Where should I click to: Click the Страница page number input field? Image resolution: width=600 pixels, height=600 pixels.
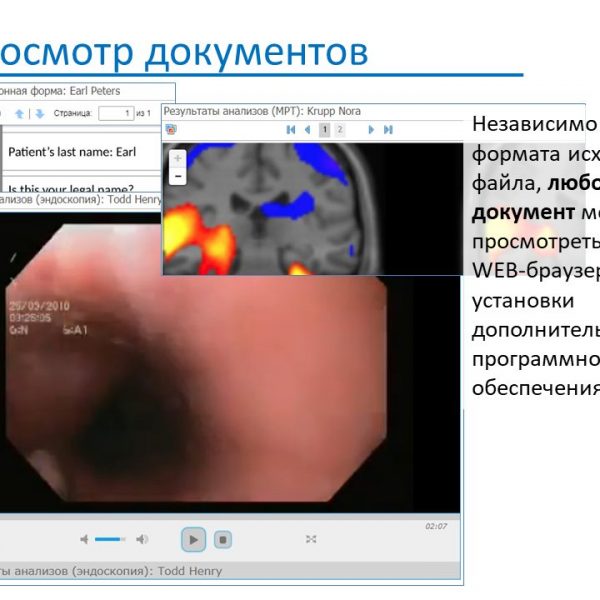pyautogui.click(x=115, y=113)
